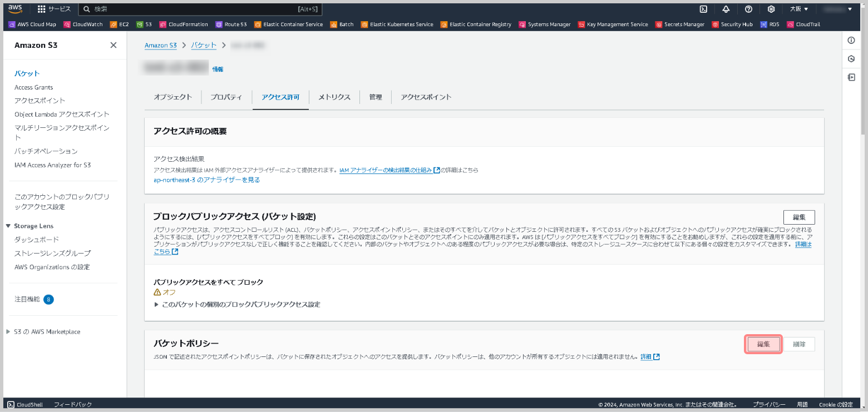
Task: Open the settings gear icon
Action: (771, 9)
